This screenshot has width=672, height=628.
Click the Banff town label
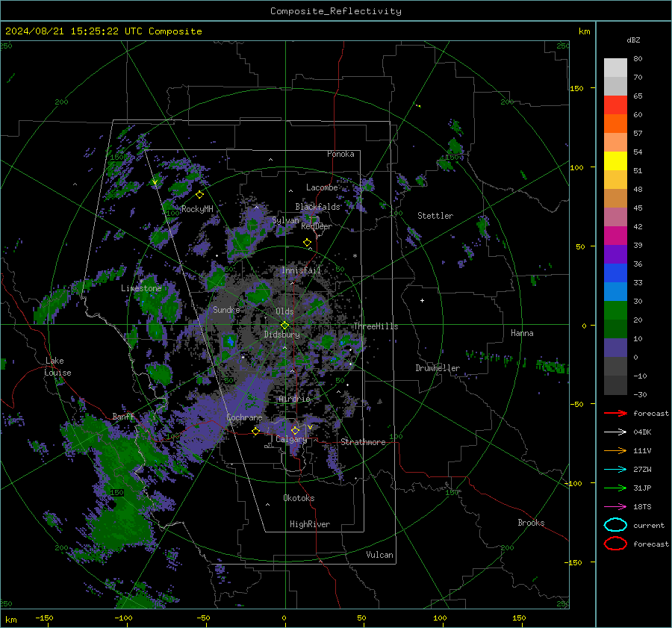pos(123,416)
